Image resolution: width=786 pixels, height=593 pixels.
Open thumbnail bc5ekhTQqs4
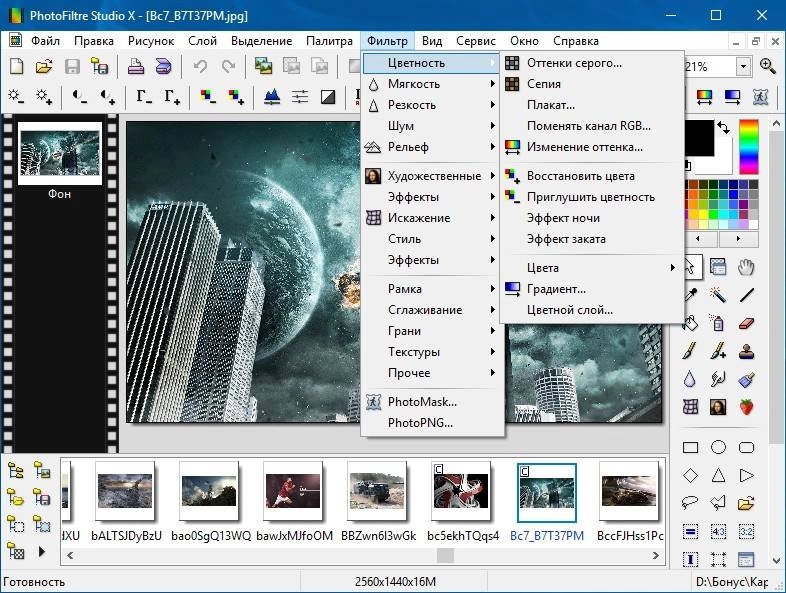pos(462,491)
